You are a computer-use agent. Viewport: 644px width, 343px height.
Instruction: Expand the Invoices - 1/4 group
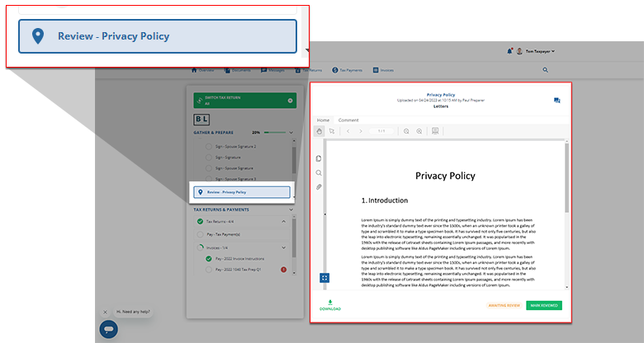click(x=283, y=247)
